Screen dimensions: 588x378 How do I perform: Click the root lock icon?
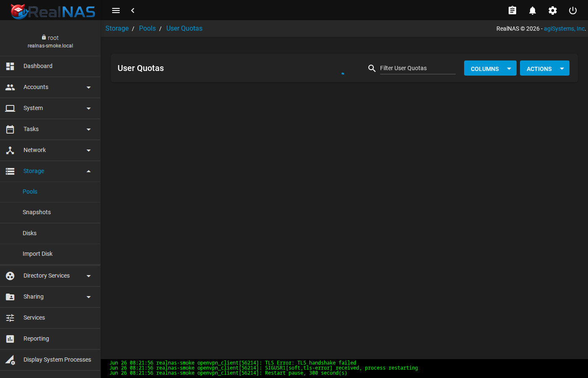pyautogui.click(x=44, y=37)
